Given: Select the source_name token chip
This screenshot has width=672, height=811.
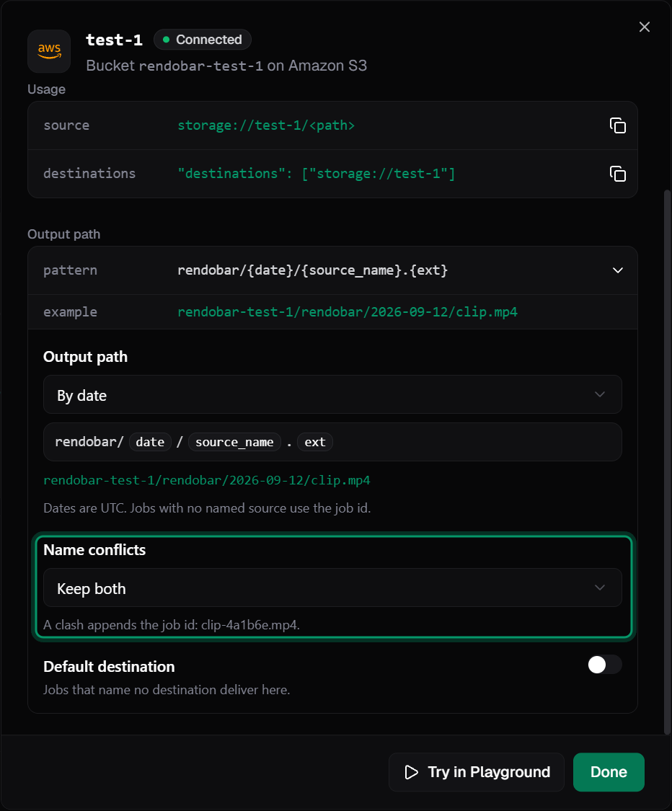Looking at the screenshot, I should (x=234, y=442).
